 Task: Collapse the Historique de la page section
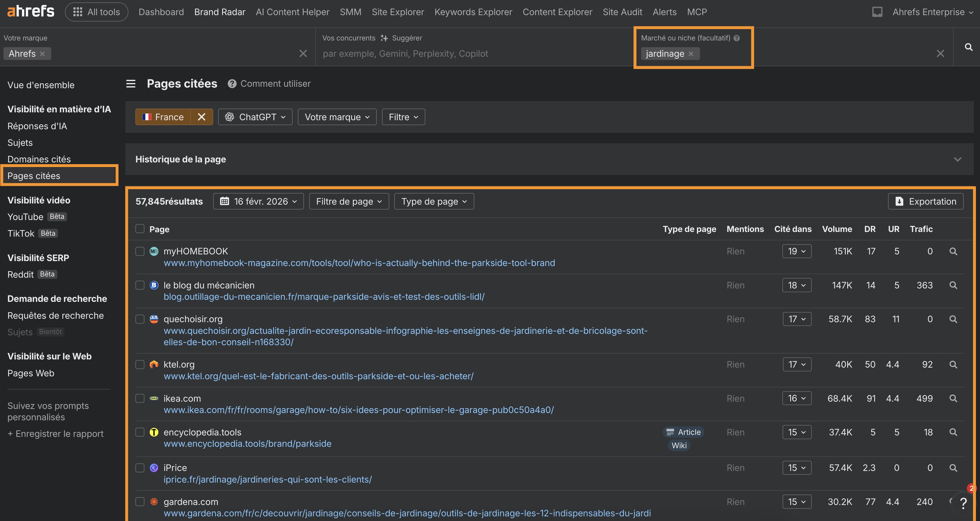(958, 159)
